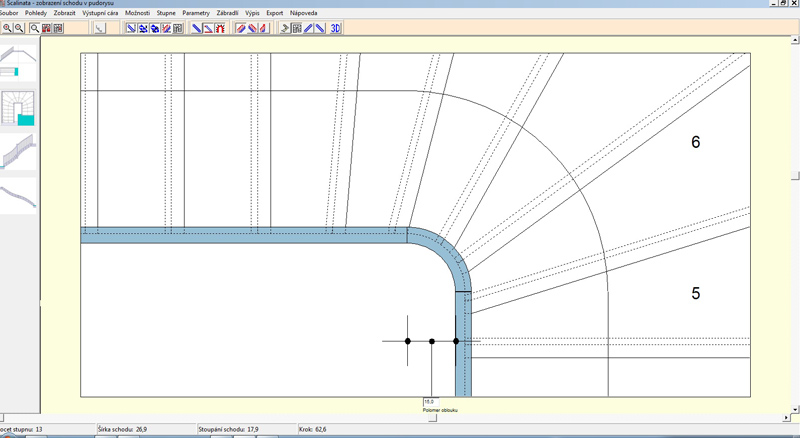Click the gray grid stair icon ending the second group
This screenshot has width=800, height=438.
pyautogui.click(x=178, y=28)
